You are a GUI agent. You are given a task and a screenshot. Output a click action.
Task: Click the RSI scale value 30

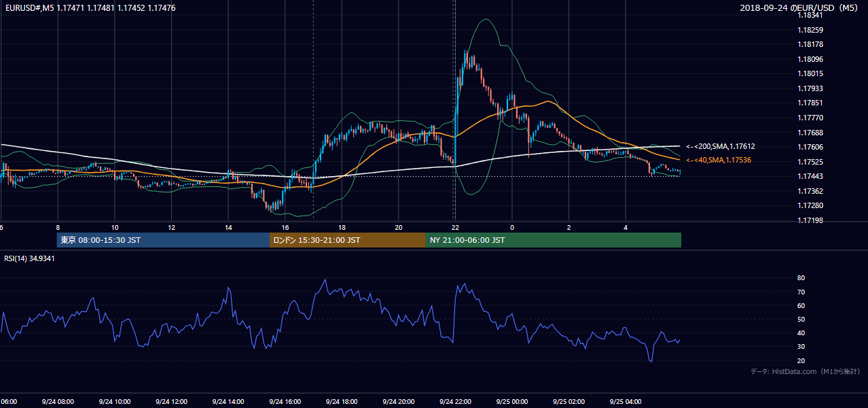point(801,347)
